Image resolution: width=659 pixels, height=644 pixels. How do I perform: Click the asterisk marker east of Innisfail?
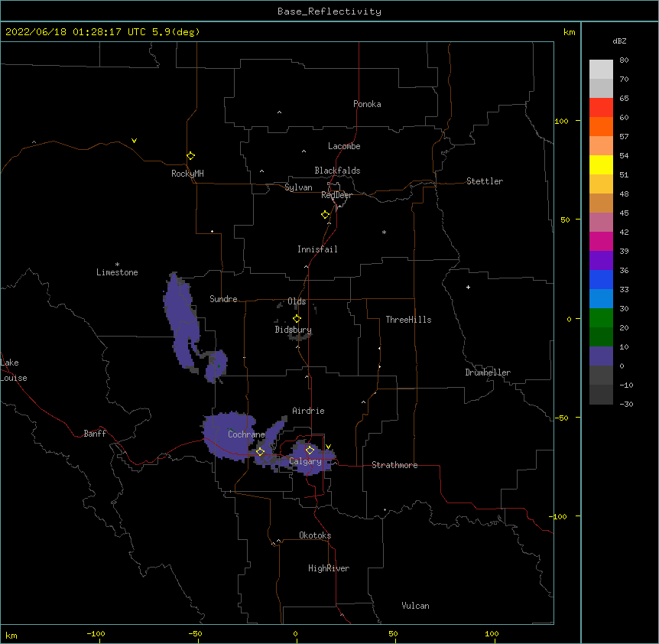[x=384, y=232]
